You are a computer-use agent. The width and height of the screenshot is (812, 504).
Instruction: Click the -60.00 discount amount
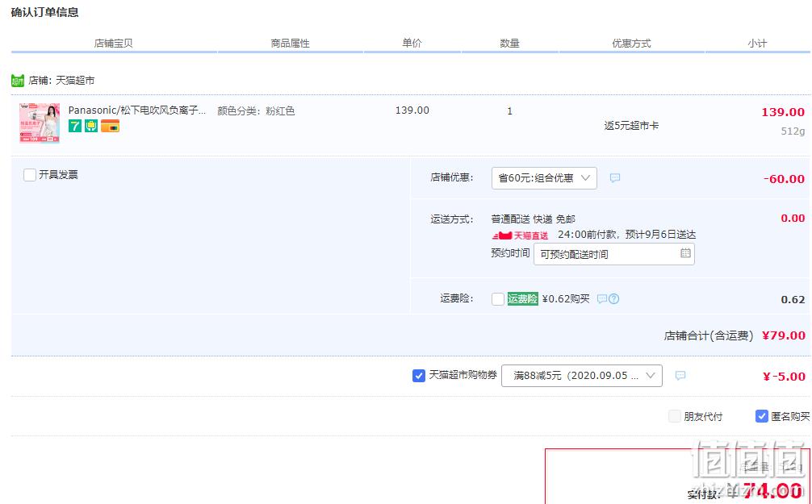click(784, 179)
